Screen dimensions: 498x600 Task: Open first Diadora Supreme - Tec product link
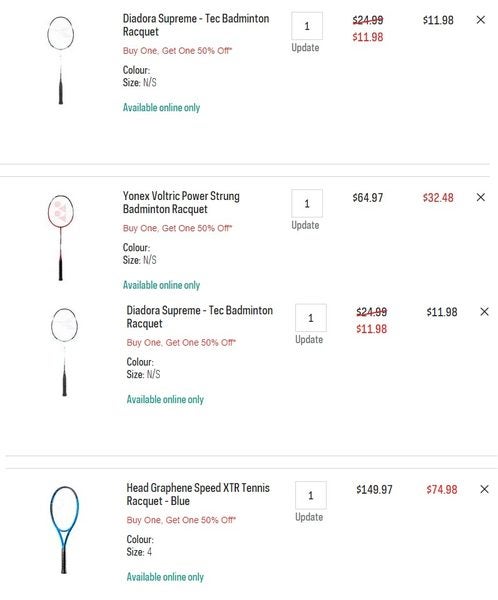pyautogui.click(x=196, y=25)
